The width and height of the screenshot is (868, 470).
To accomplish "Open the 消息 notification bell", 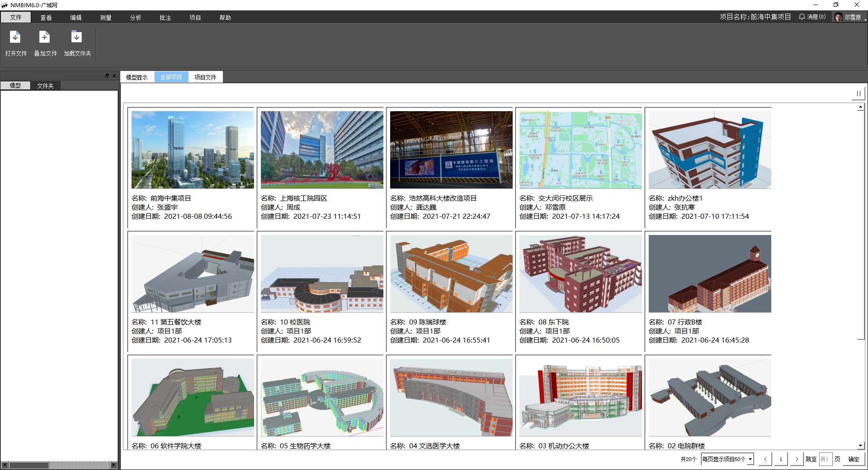I will (x=812, y=17).
